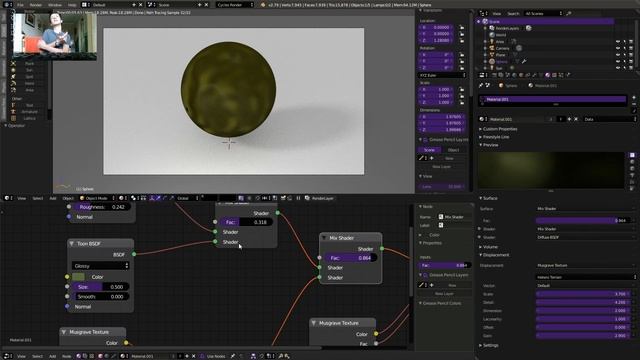Click the Surface Mix Shader selector button
Screen dimensions: 640x360
coord(586,209)
